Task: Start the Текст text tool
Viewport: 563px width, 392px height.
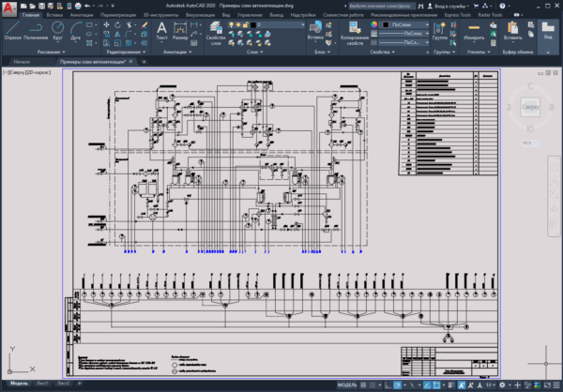Action: pos(162,31)
